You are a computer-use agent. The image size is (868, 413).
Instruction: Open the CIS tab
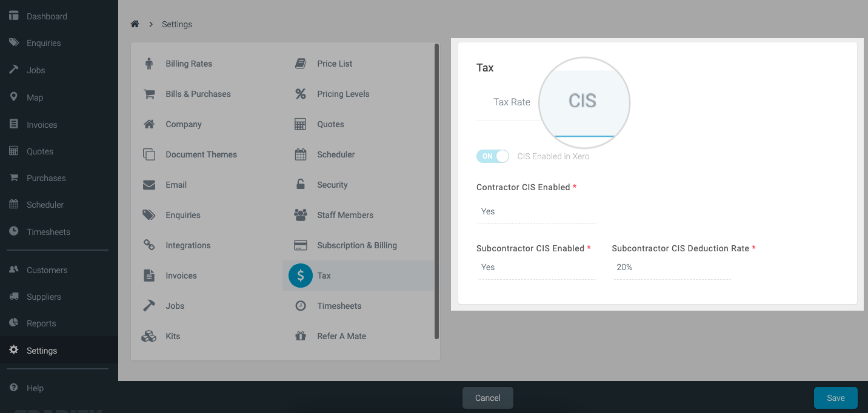[583, 101]
